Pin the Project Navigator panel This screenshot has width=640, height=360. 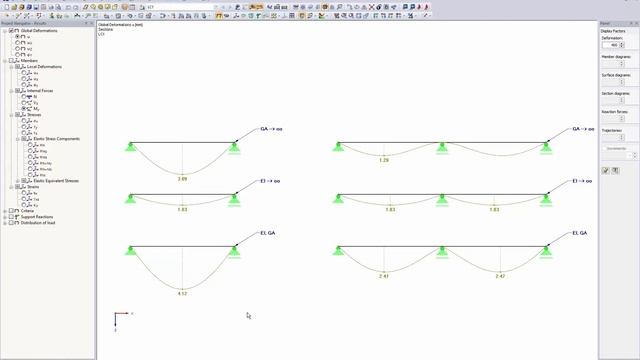click(86, 24)
